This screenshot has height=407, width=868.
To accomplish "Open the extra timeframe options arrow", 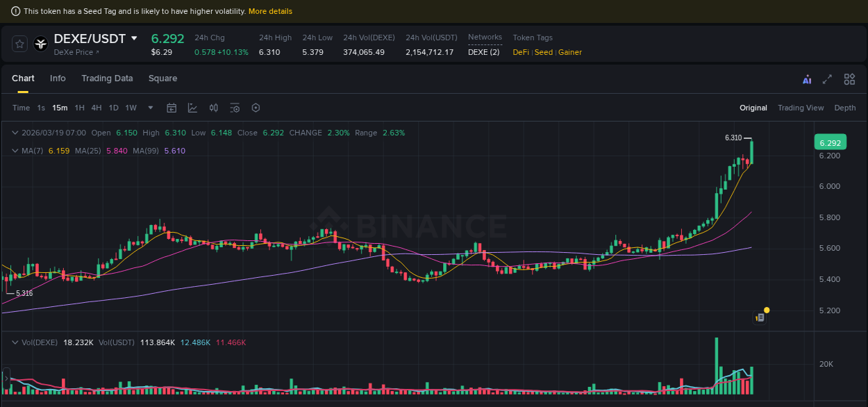I will pos(150,108).
